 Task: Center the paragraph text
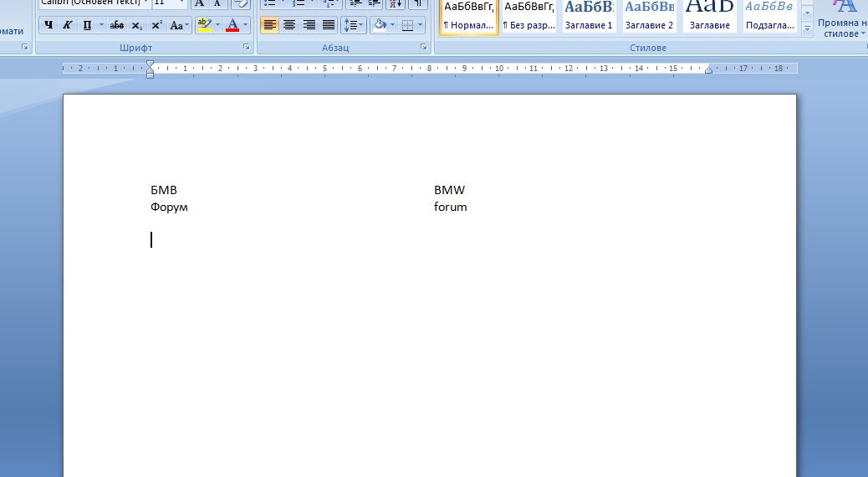pos(289,25)
